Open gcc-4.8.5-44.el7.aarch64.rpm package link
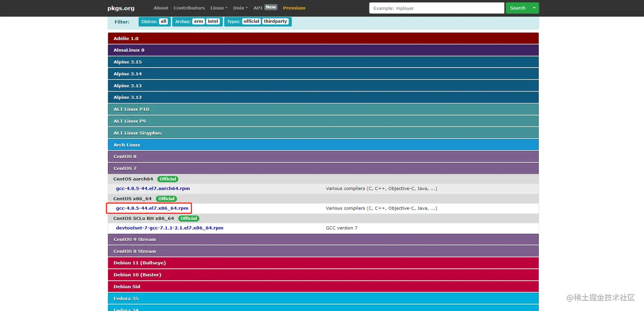This screenshot has height=311, width=644. (x=153, y=188)
